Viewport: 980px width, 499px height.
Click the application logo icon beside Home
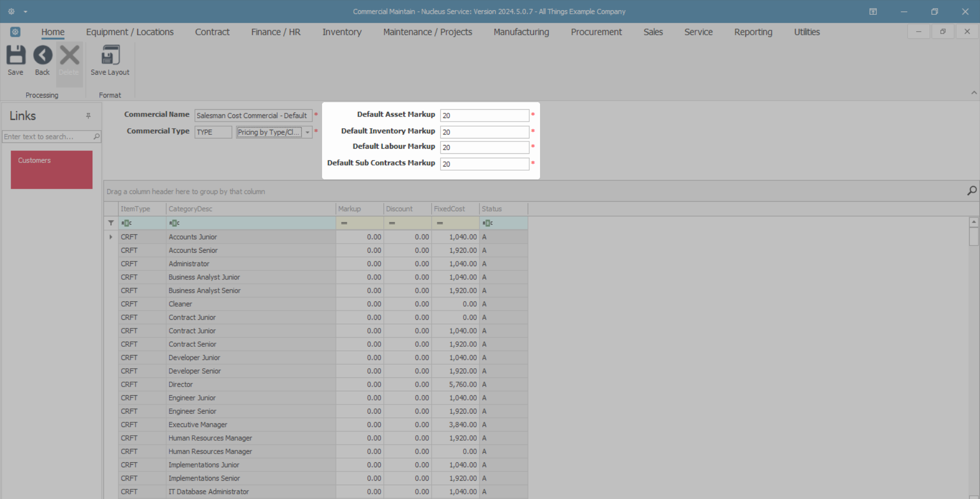[15, 32]
